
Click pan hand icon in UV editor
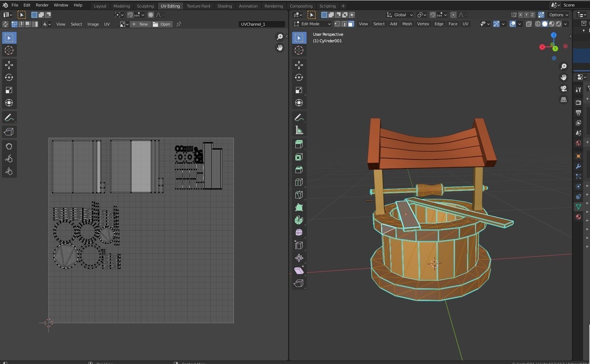pos(280,48)
